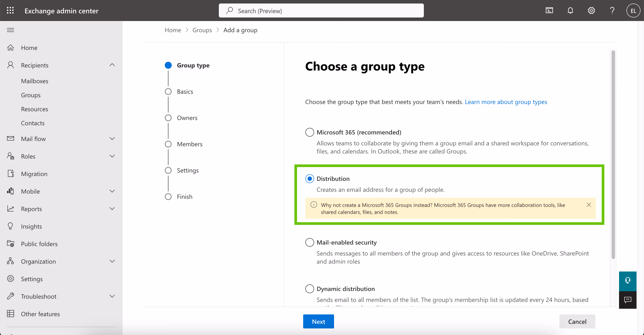Expand the Mail flow section
Image resolution: width=644 pixels, height=335 pixels.
(112, 139)
